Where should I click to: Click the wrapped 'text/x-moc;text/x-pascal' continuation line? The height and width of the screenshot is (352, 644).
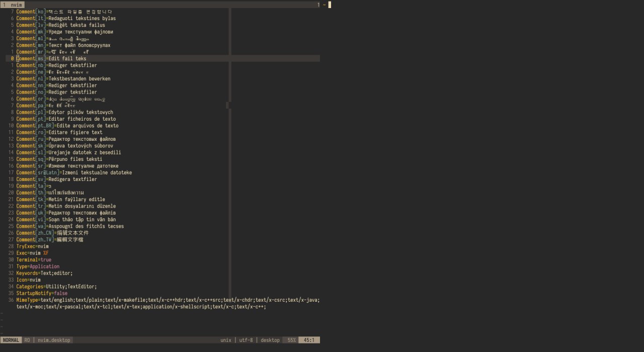point(141,307)
